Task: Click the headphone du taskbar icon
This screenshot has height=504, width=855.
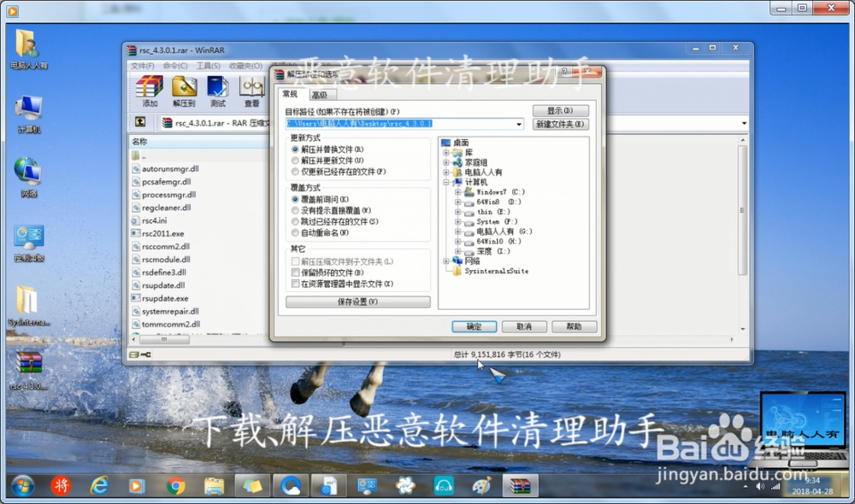Action: pos(443,485)
